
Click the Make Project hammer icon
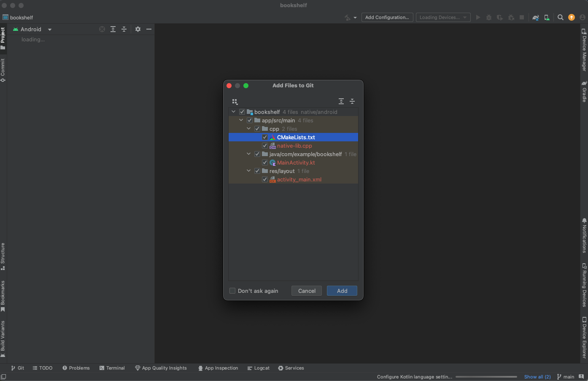coord(348,18)
